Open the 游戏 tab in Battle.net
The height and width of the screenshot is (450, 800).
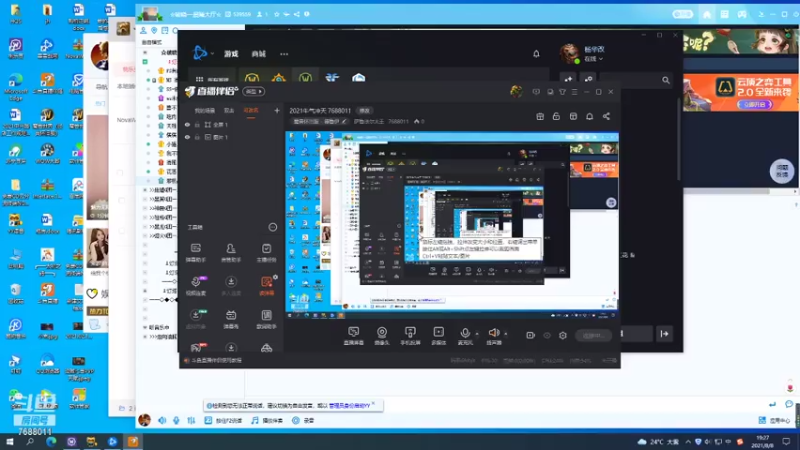click(231, 54)
